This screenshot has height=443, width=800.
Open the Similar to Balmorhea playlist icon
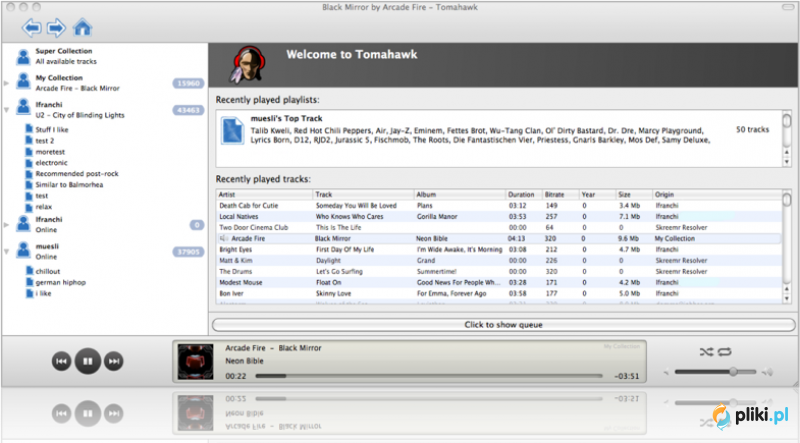(x=30, y=184)
